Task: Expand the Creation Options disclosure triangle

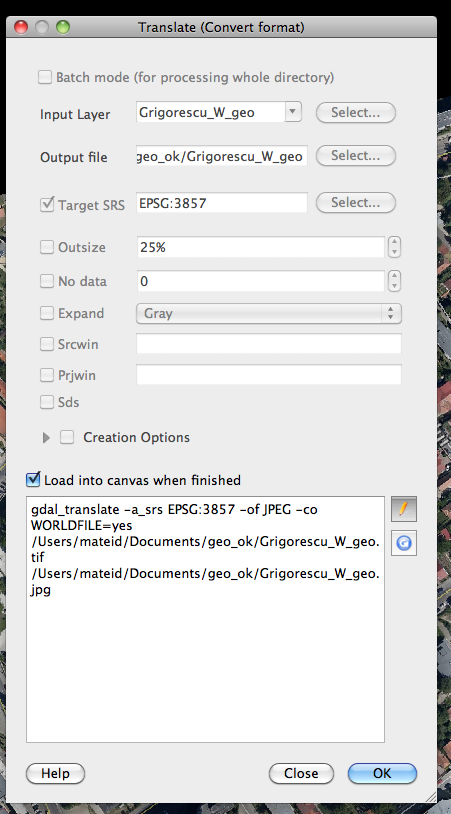Action: point(46,438)
